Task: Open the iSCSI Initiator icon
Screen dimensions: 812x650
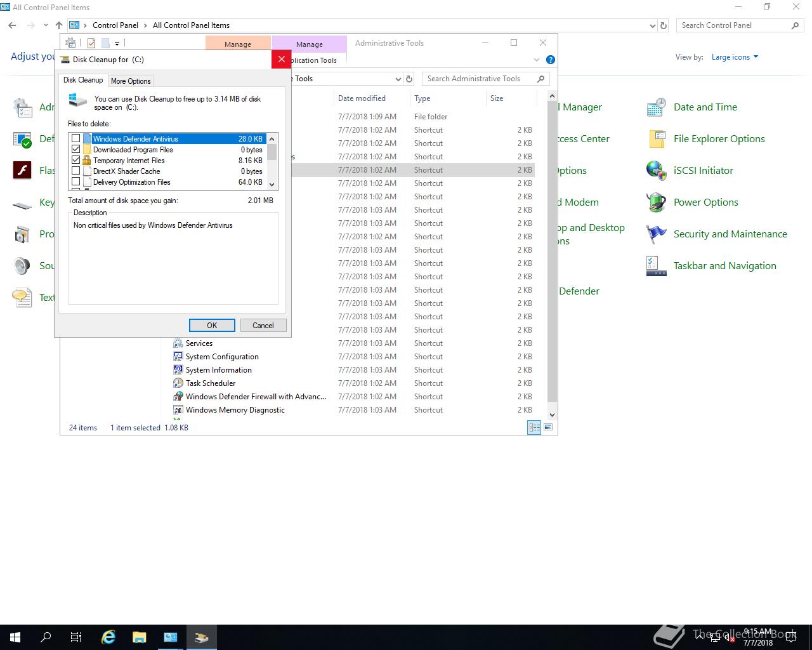Action: pyautogui.click(x=656, y=171)
